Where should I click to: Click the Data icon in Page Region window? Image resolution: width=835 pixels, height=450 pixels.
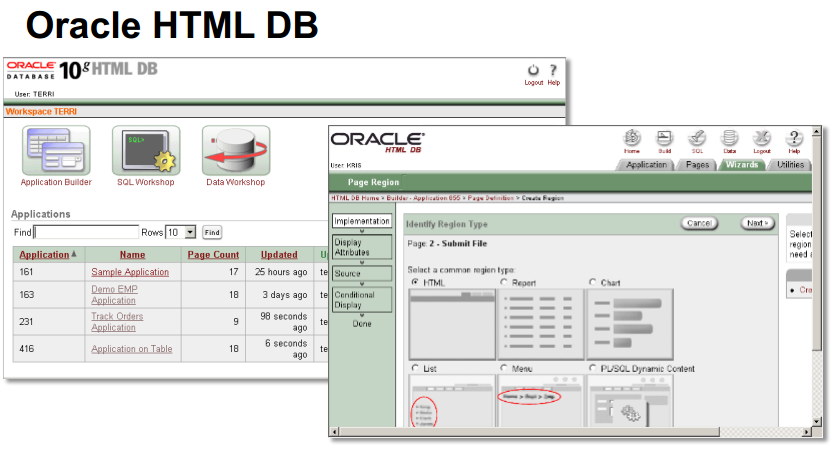click(730, 138)
